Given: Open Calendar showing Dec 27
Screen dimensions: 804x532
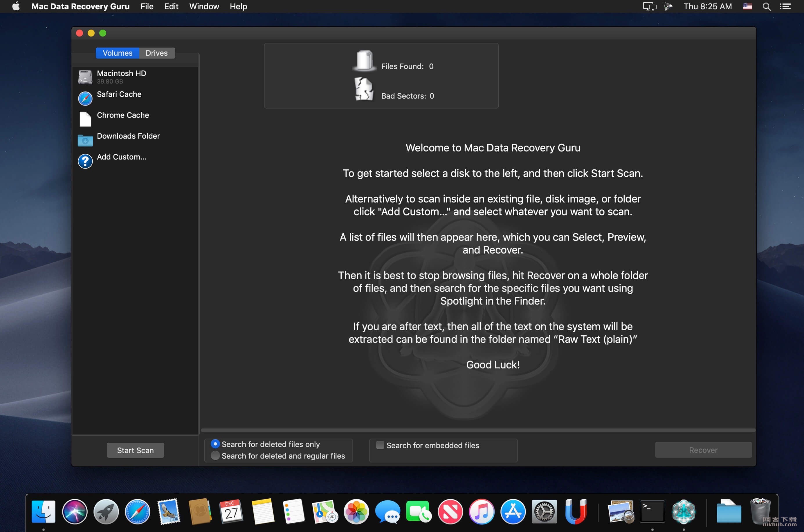Looking at the screenshot, I should [x=231, y=512].
